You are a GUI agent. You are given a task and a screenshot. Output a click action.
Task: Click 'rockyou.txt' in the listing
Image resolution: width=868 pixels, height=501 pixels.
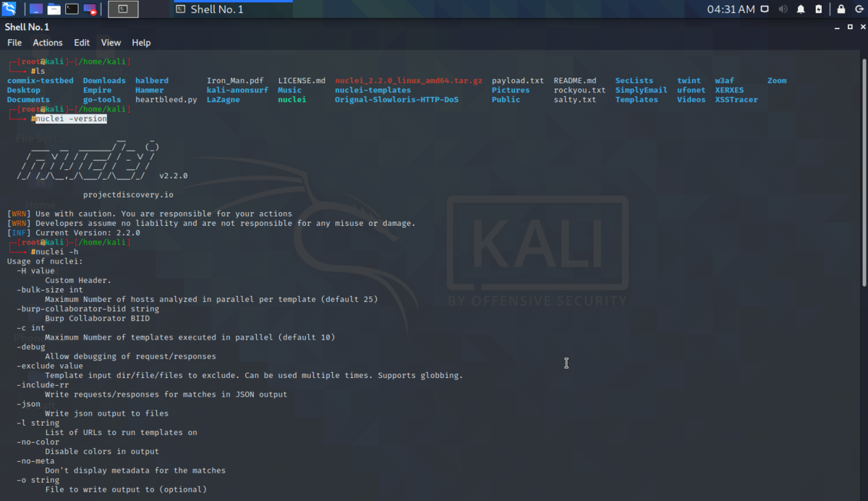tap(579, 90)
